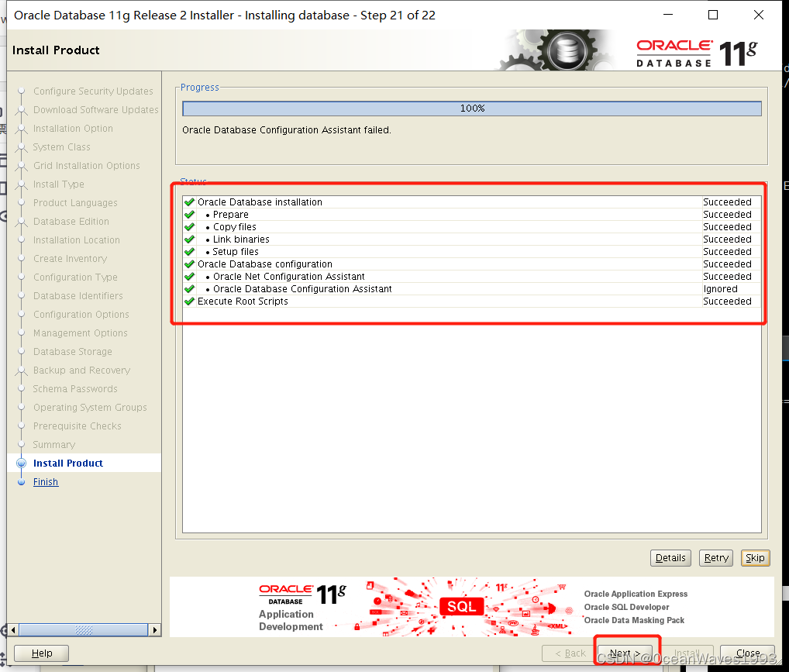Image resolution: width=789 pixels, height=672 pixels.
Task: Open the Finish step link
Action: tap(46, 482)
